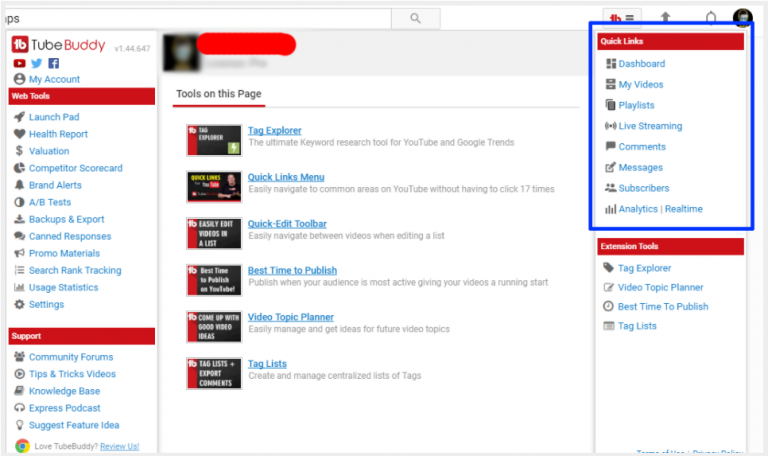Click the Review Us! link
Viewport: 768px width, 456px height.
[120, 447]
